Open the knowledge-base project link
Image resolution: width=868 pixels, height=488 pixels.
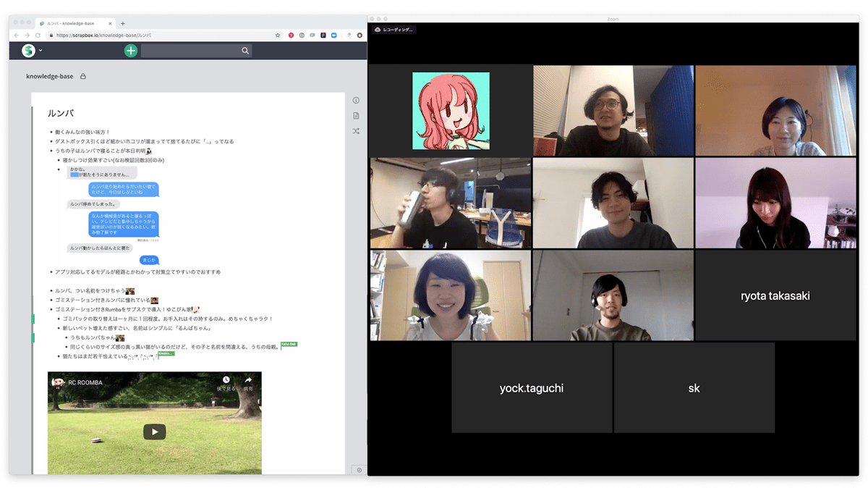[50, 76]
